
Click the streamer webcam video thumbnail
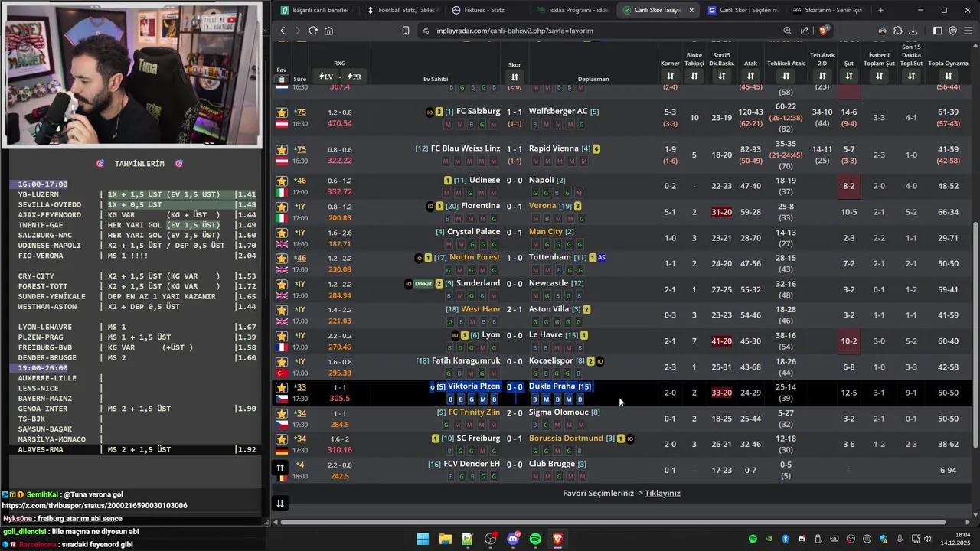[x=132, y=74]
